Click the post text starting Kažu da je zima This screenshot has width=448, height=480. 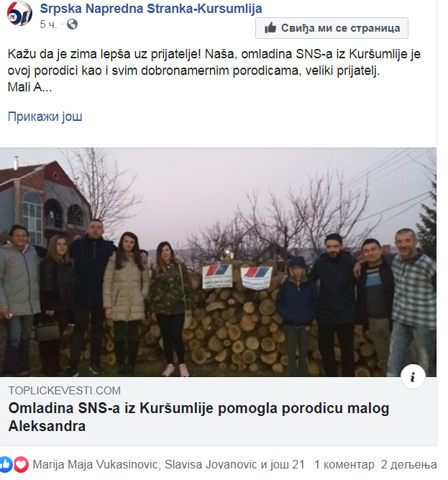coord(214,71)
